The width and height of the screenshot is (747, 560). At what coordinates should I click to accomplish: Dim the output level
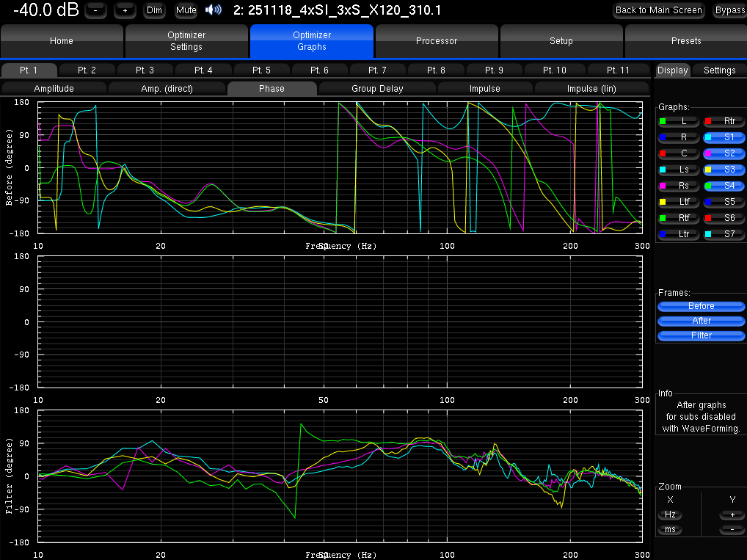[153, 10]
